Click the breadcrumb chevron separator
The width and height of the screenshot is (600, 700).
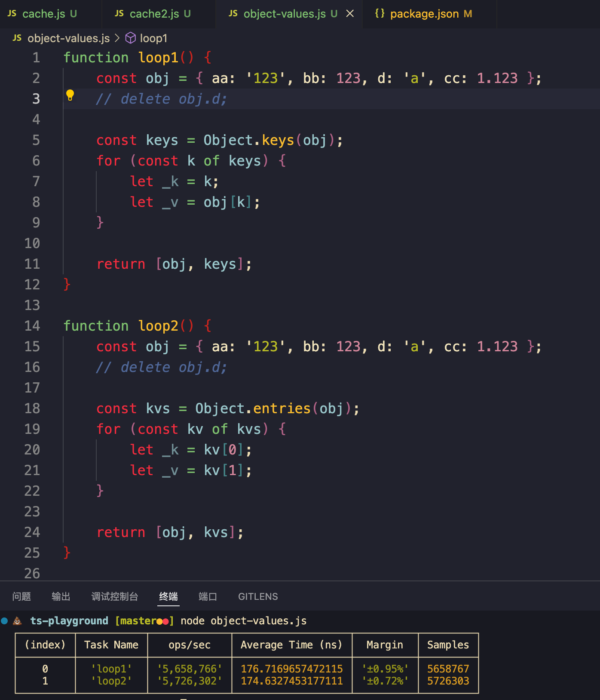tap(117, 38)
